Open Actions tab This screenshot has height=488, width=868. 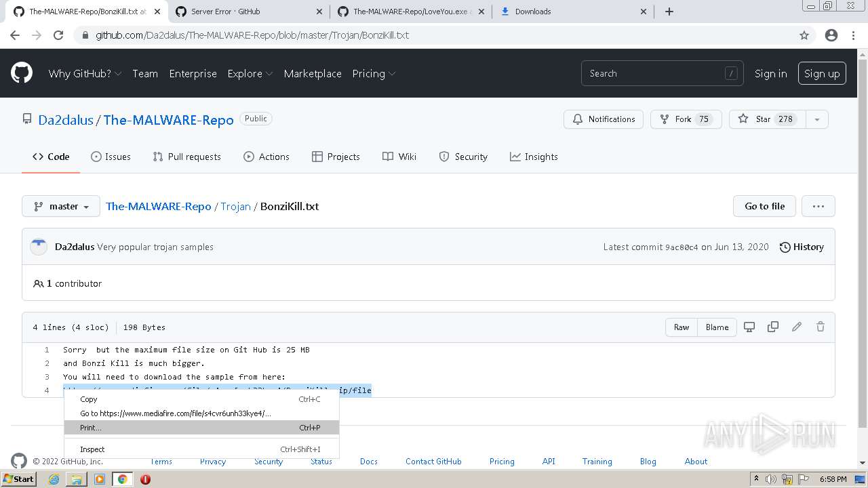point(267,157)
